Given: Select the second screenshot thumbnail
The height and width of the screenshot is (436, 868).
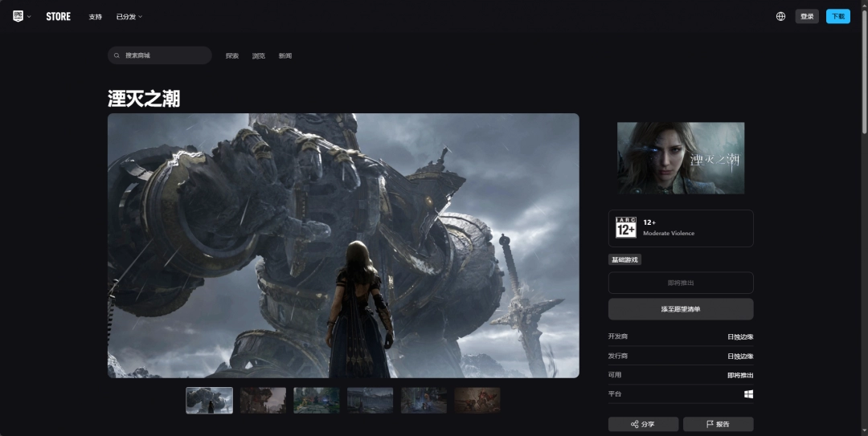Looking at the screenshot, I should tap(263, 400).
